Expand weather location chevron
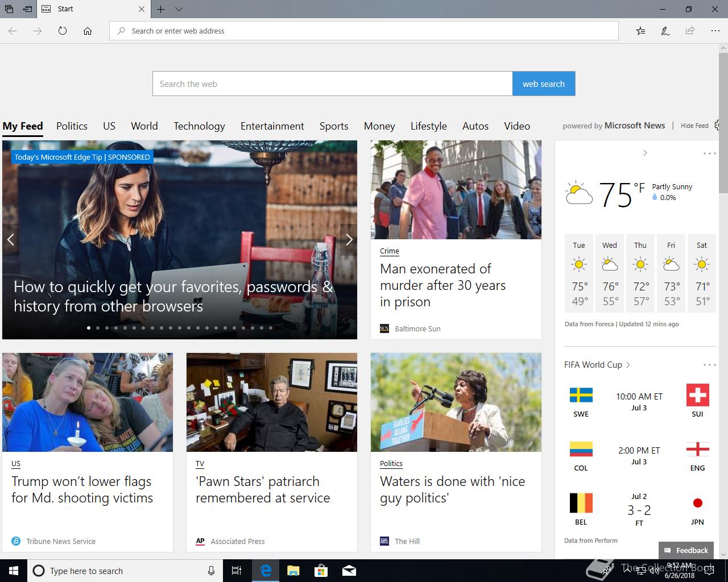Image resolution: width=728 pixels, height=582 pixels. pos(645,153)
